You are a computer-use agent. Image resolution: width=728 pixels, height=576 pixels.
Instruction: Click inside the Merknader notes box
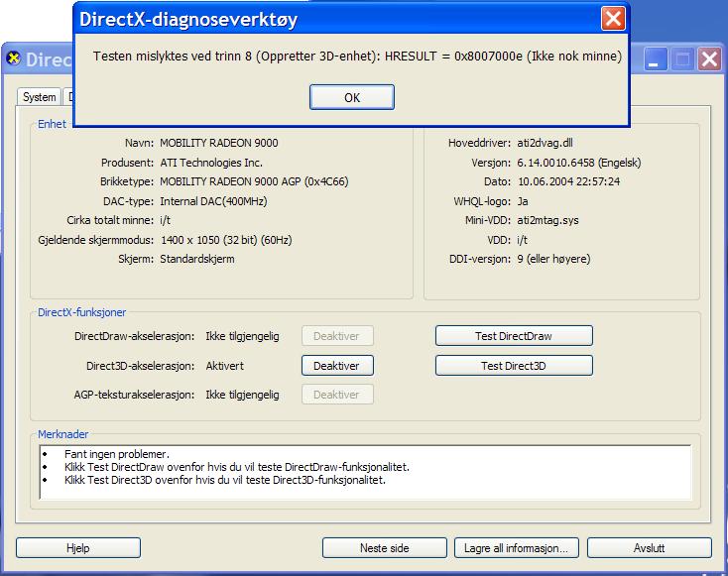pos(365,470)
